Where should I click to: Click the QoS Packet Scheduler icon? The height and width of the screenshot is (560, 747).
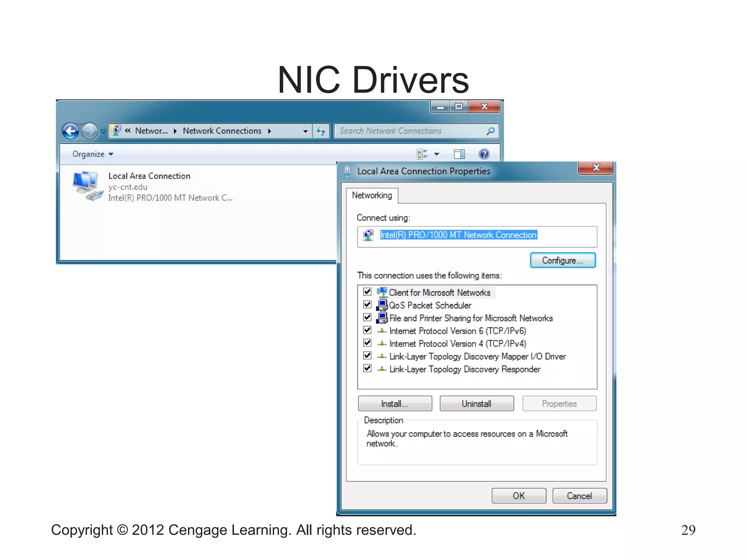[x=382, y=305]
